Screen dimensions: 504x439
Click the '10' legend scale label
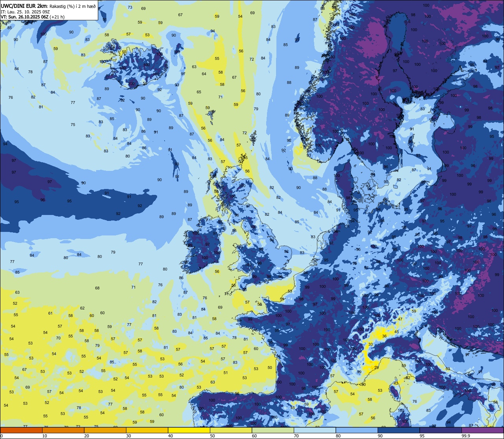coord(44,436)
